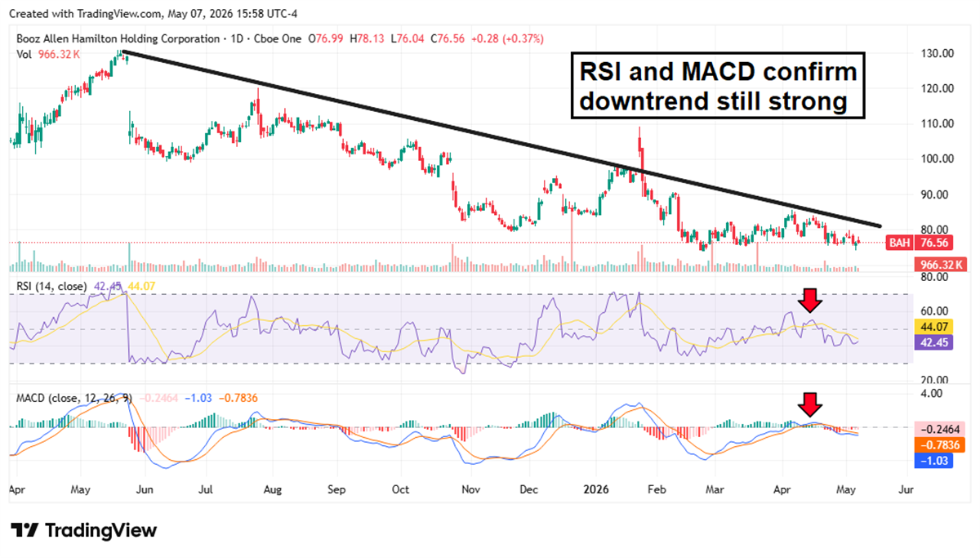980x558 pixels.
Task: Select the high value H78.13
Action: [367, 39]
